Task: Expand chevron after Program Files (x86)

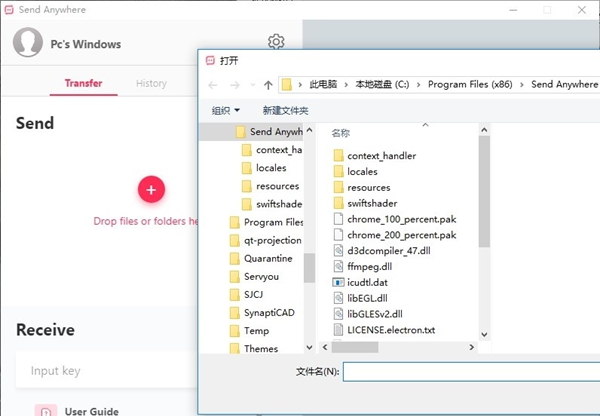Action: (x=522, y=85)
